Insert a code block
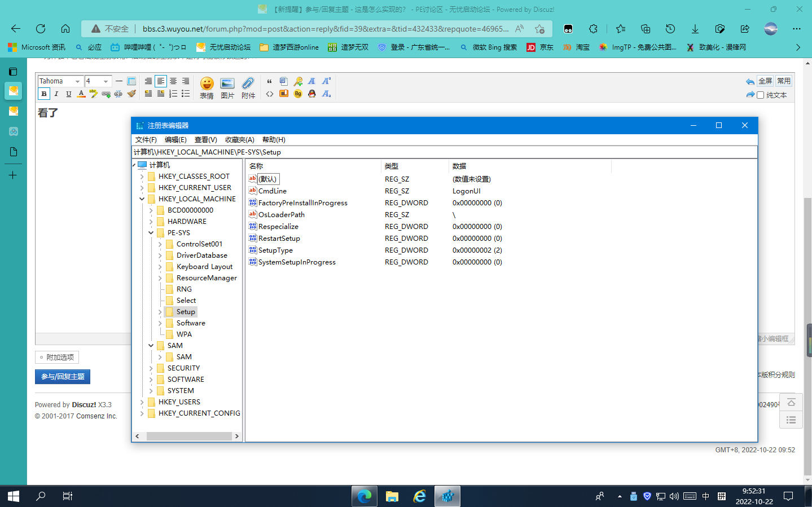 (269, 94)
